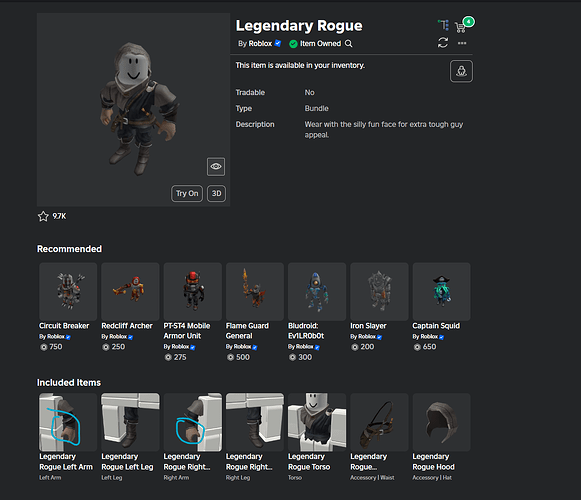Click the tree structure icon beside cart
This screenshot has width=581, height=500.
pos(443,25)
